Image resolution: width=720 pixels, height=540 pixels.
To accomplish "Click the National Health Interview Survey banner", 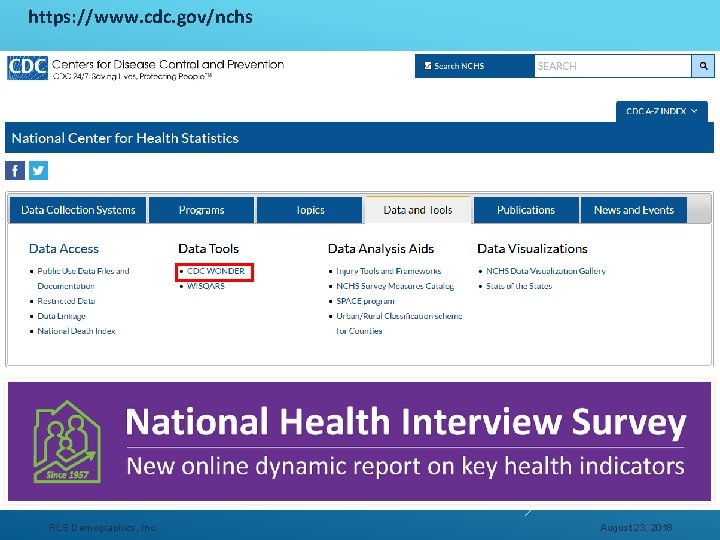I will (x=360, y=441).
